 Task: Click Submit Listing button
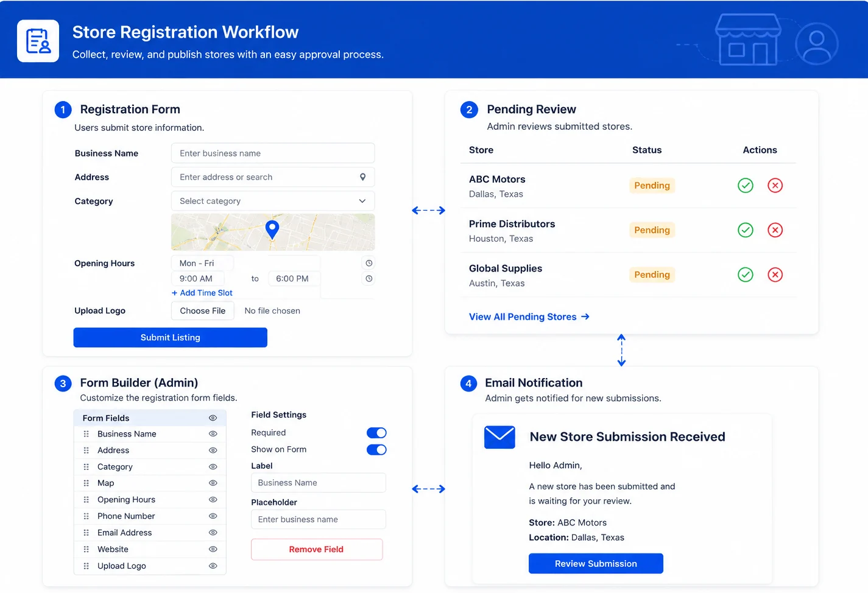[x=170, y=337]
